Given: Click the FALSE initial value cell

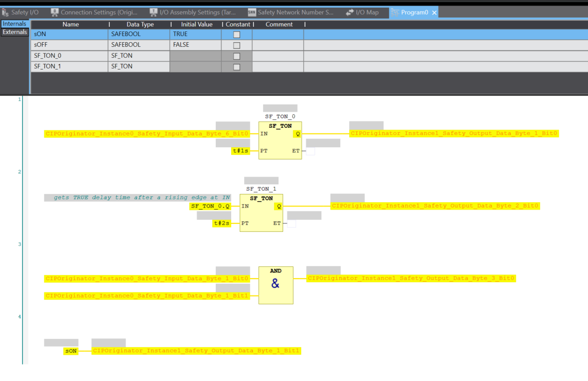Looking at the screenshot, I should pos(195,45).
